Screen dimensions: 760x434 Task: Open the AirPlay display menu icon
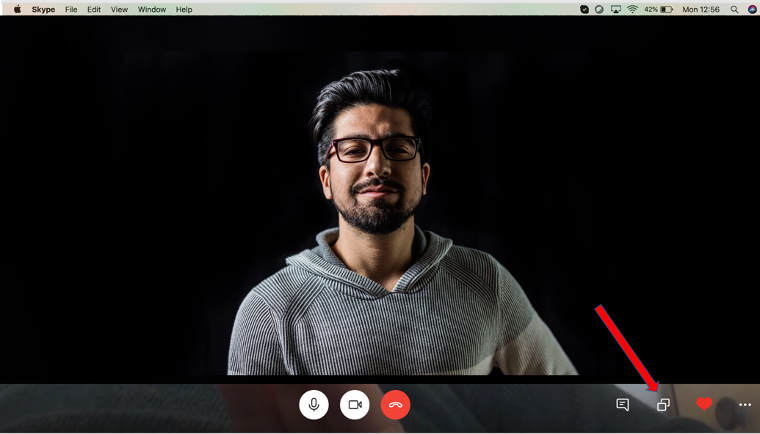(x=616, y=9)
